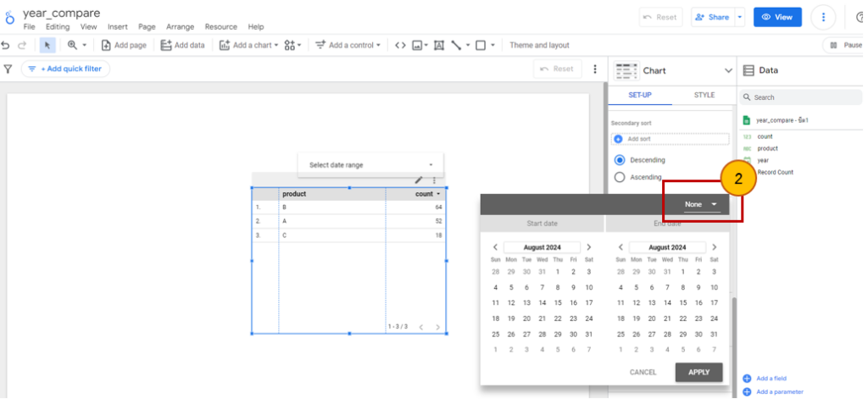
Task: Select the Ascending sort radio button
Action: [x=620, y=177]
